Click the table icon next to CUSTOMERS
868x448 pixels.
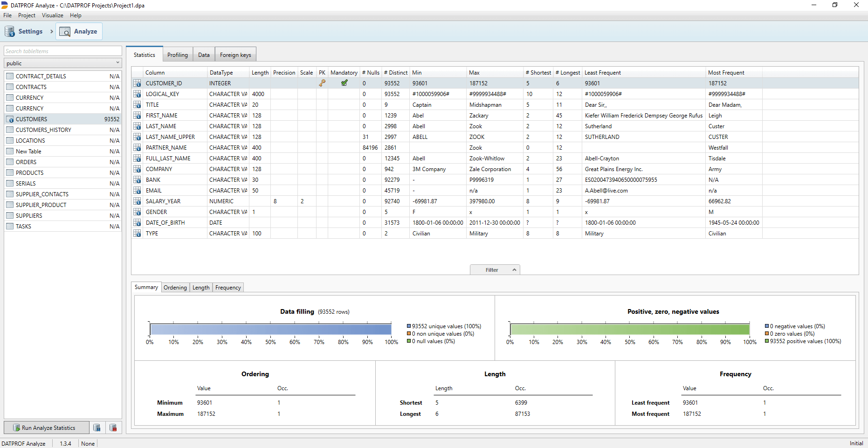pos(10,119)
